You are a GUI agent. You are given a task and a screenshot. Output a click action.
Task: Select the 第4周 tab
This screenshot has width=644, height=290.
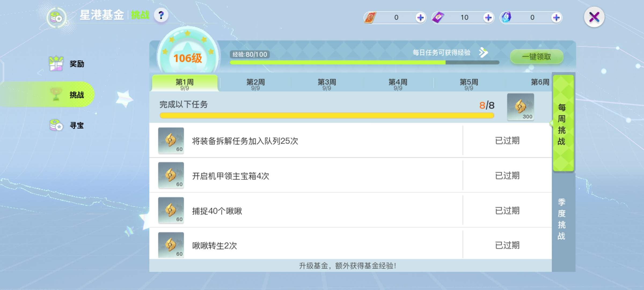click(x=398, y=84)
